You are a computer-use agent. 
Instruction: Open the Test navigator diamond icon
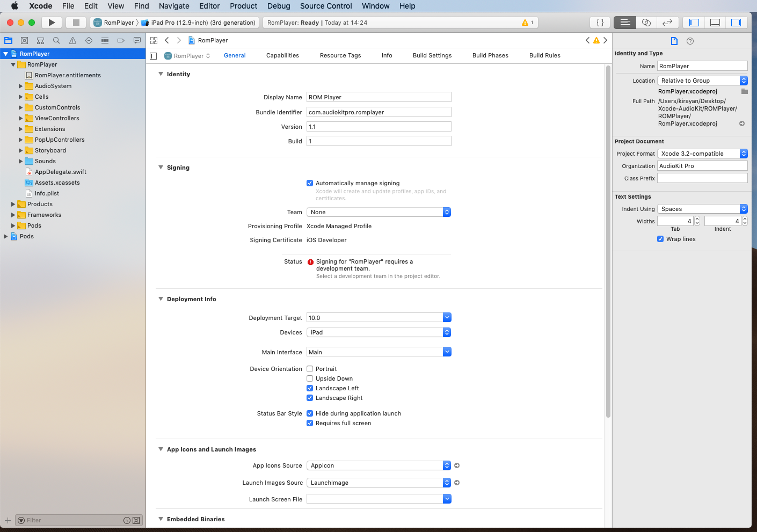(x=89, y=40)
